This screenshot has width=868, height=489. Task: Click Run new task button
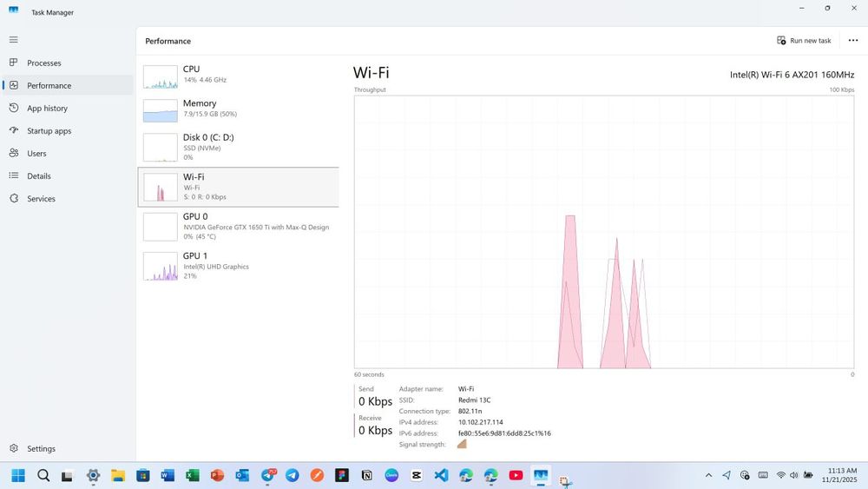click(x=804, y=41)
